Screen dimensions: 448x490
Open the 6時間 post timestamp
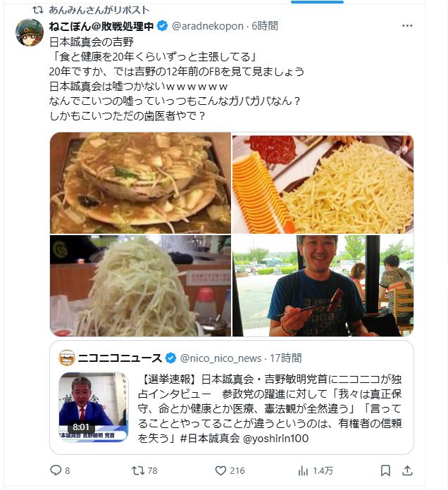[x=265, y=26]
